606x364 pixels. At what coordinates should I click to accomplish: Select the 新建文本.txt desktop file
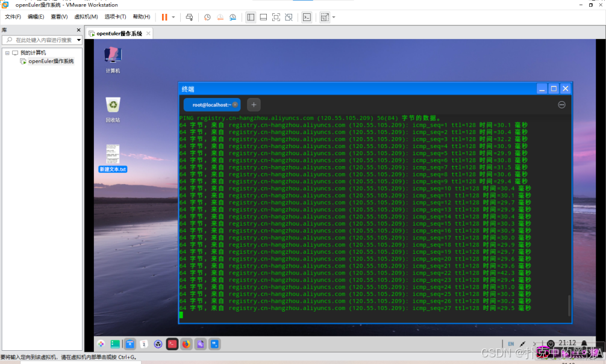[x=113, y=158]
